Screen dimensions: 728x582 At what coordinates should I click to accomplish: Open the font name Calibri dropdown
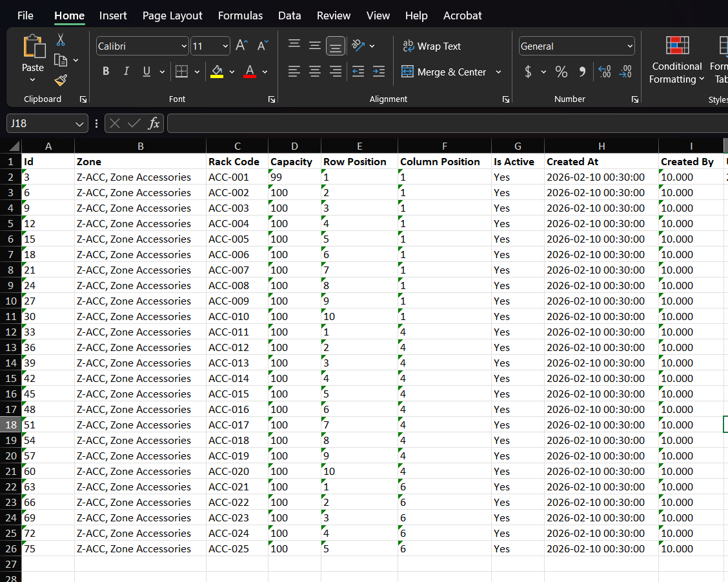point(184,46)
